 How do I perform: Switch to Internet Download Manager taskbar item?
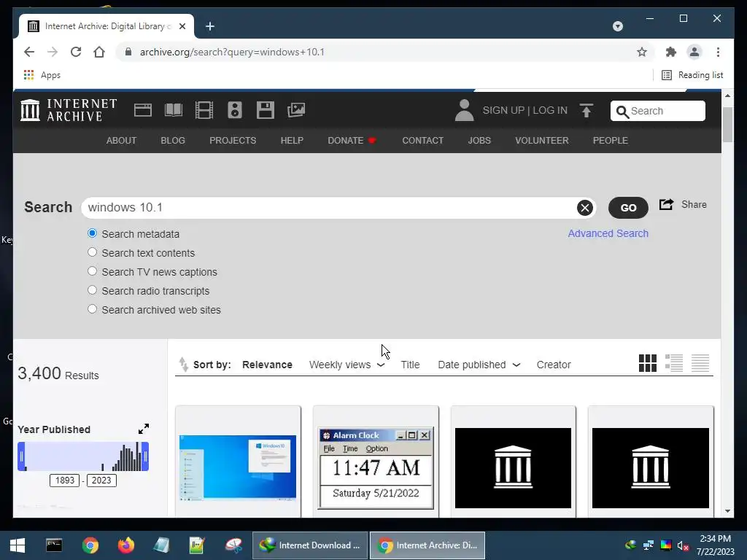click(x=310, y=545)
